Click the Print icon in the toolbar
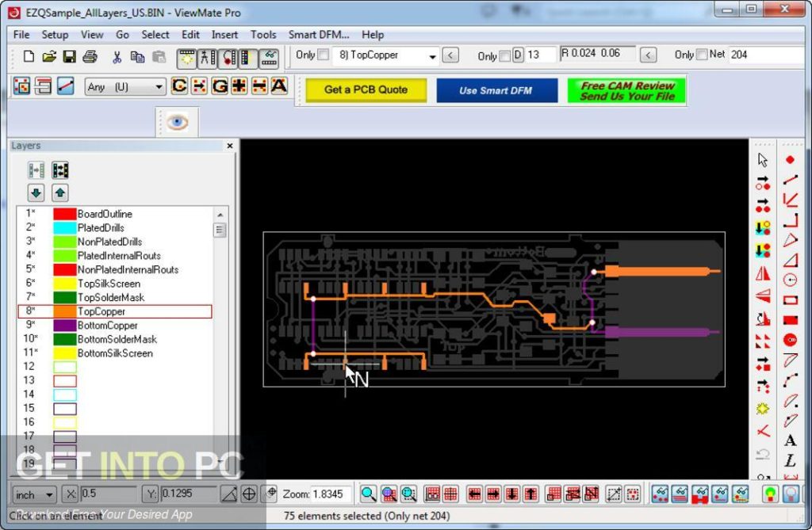The height and width of the screenshot is (530, 812). pos(89,56)
